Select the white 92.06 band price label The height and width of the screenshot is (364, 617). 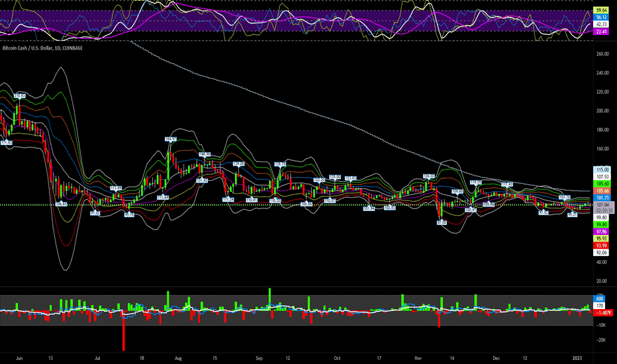(601, 253)
